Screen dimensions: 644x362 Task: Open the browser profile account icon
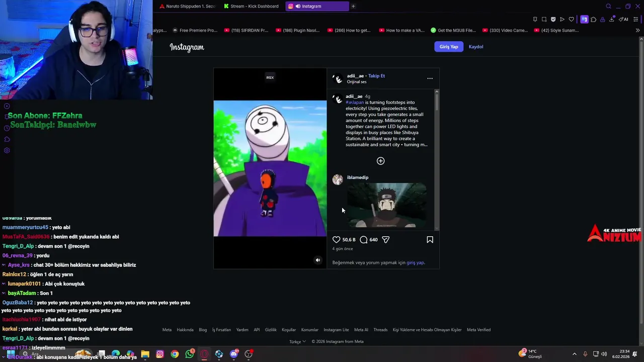point(602,19)
